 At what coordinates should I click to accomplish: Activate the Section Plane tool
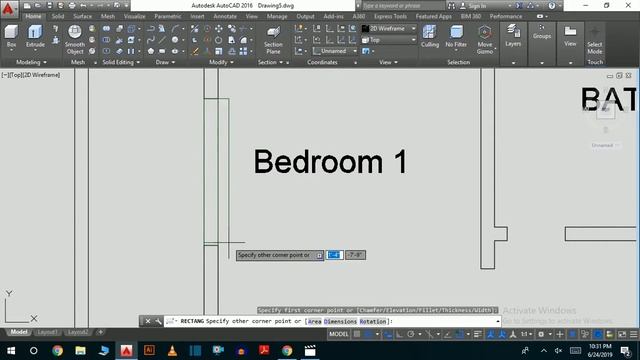pos(273,40)
